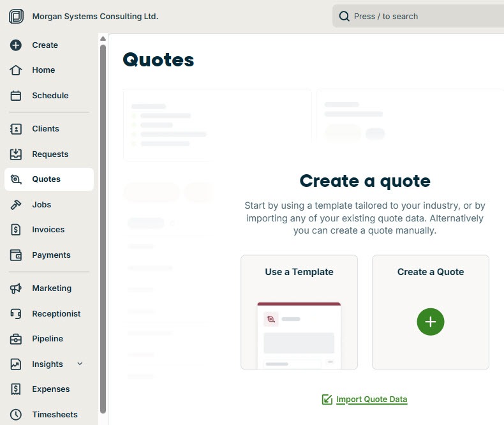The image size is (504, 425).
Task: Focus the Press / to search field
Action: 418,16
